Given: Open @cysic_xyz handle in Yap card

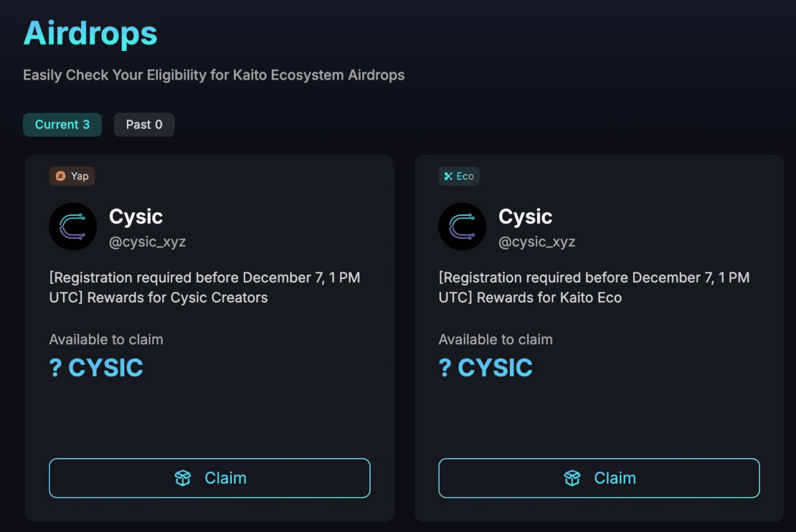Looking at the screenshot, I should point(147,242).
